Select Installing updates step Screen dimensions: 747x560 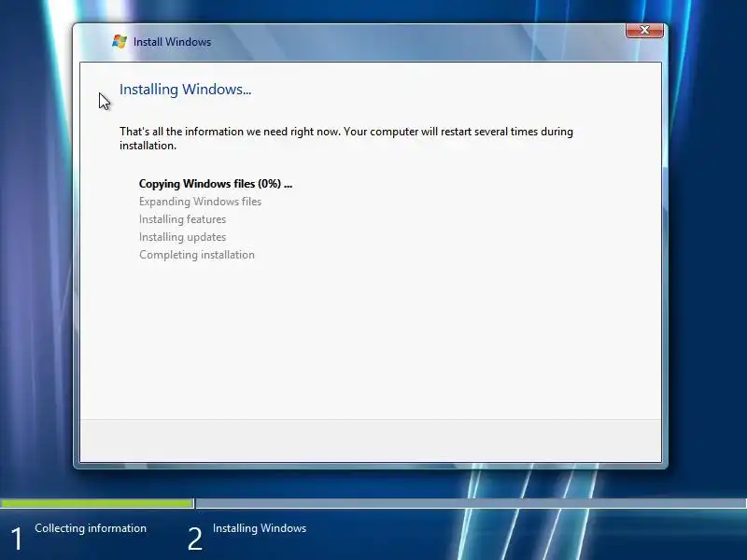point(182,237)
